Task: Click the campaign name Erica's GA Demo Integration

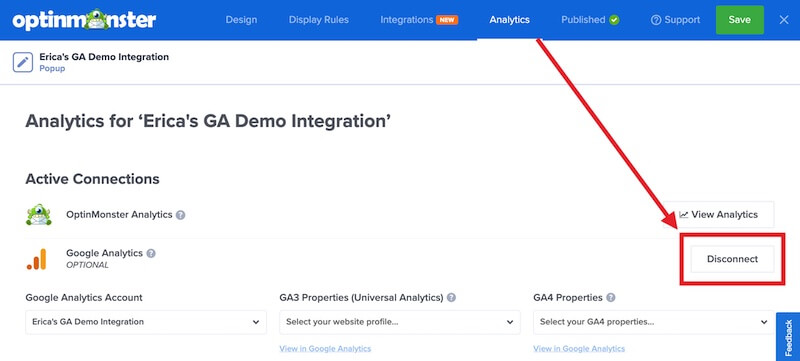Action: click(x=104, y=57)
